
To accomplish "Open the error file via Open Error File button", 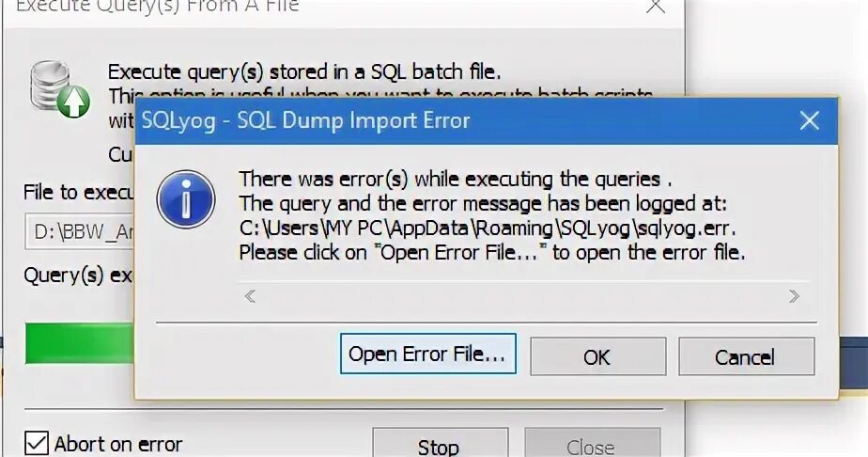I will tap(428, 354).
